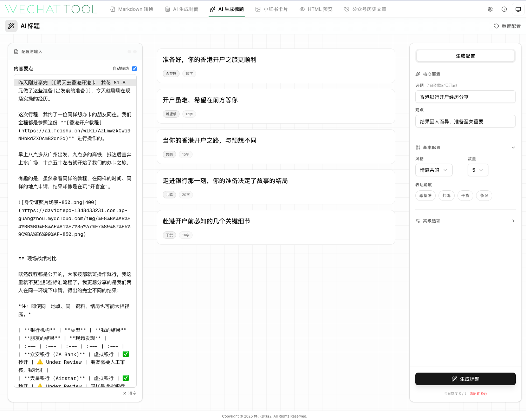
Task: Click the info circle icon
Action: (x=504, y=9)
